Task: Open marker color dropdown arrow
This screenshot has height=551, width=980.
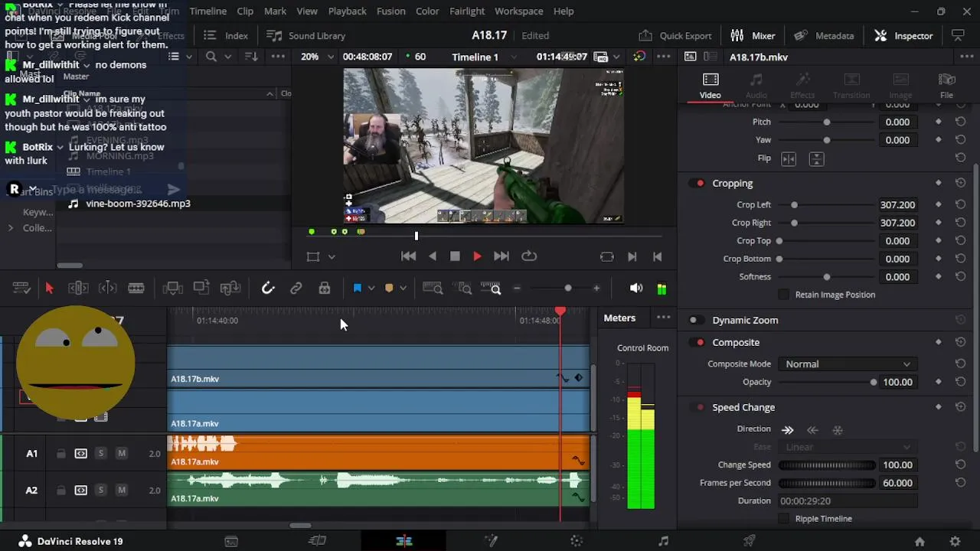Action: click(x=403, y=289)
